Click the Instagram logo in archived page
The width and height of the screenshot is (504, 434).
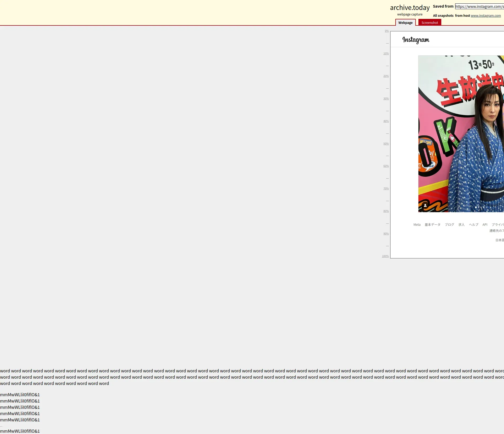click(x=416, y=40)
